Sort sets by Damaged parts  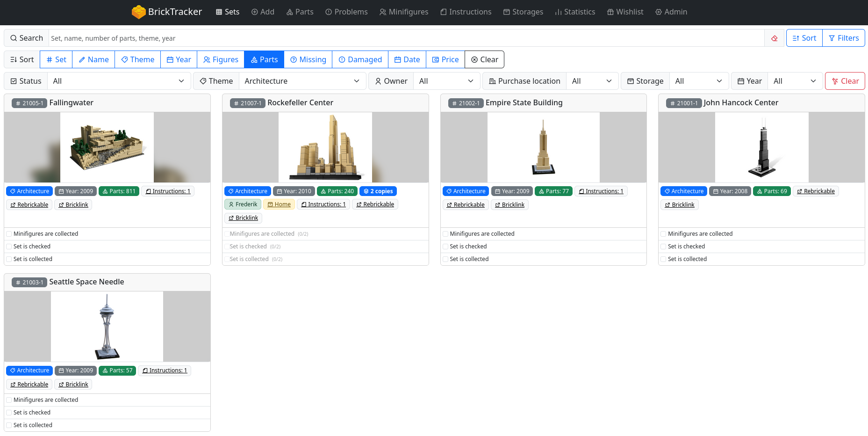point(360,59)
